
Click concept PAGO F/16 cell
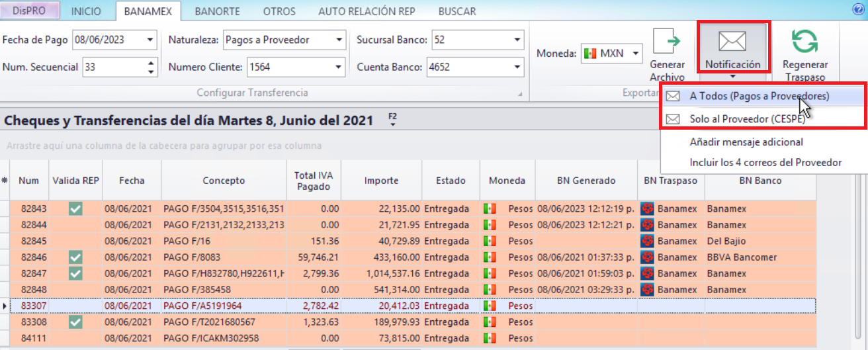pyautogui.click(x=224, y=241)
